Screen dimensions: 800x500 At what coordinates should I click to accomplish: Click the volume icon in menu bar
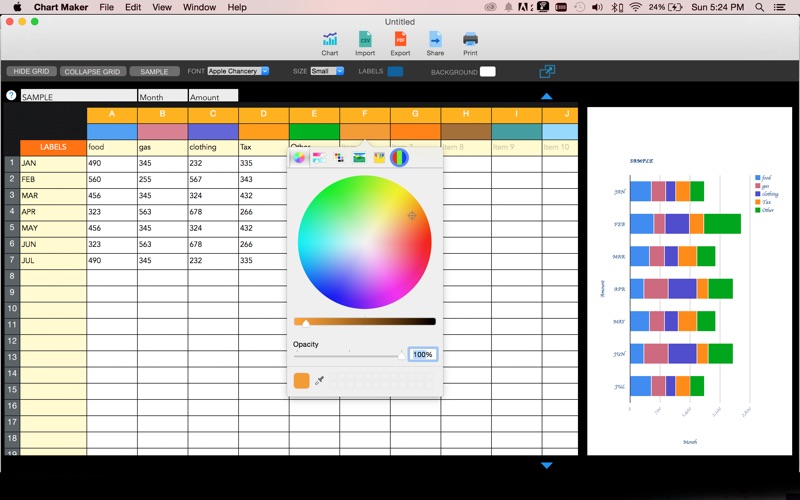coord(597,7)
